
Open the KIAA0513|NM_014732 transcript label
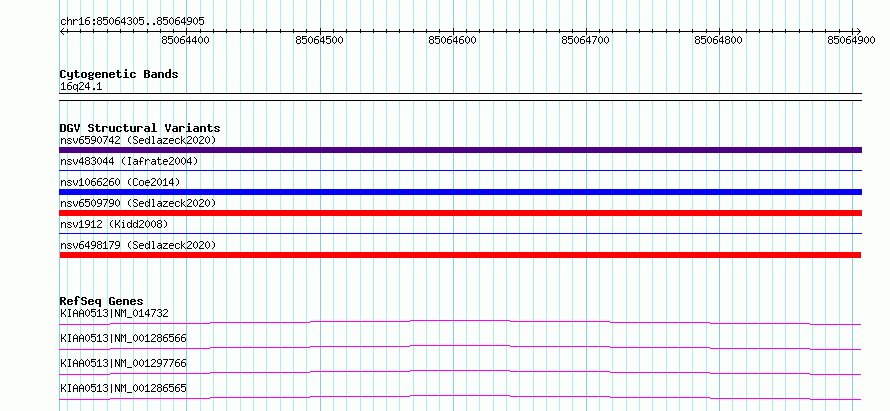pyautogui.click(x=114, y=313)
